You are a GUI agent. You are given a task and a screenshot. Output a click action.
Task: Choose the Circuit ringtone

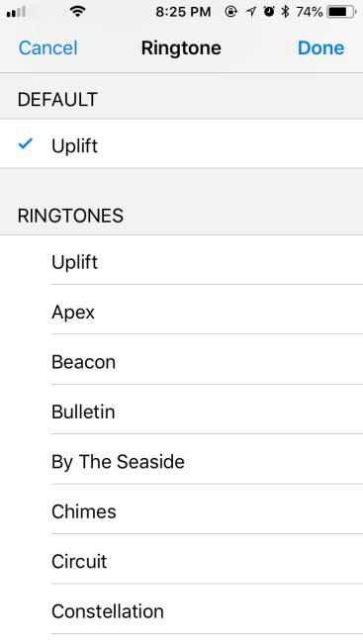182,559
